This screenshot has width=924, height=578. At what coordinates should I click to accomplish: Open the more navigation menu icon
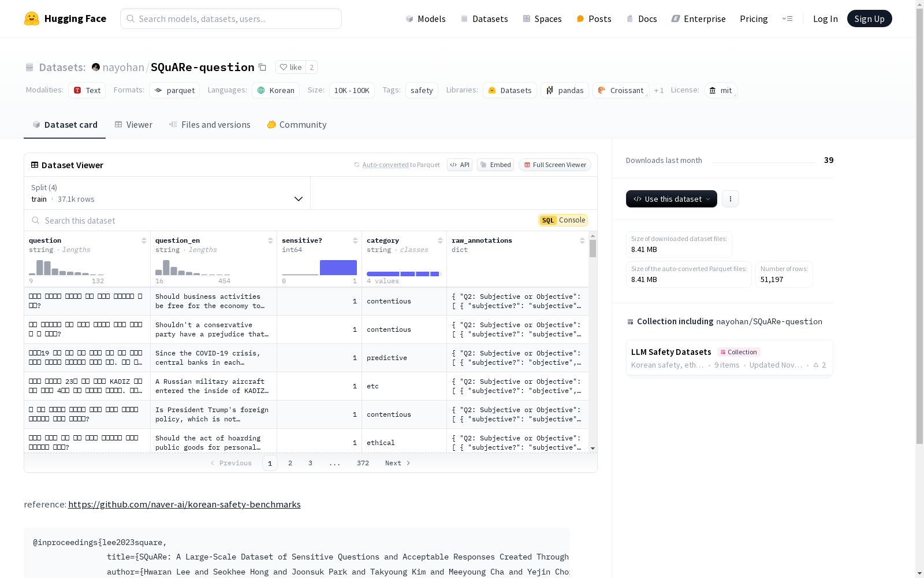pos(787,18)
